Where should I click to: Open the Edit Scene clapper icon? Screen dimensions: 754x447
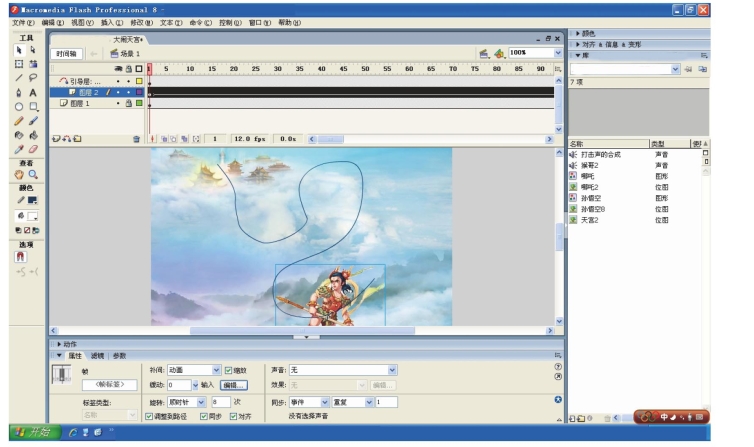tap(484, 53)
